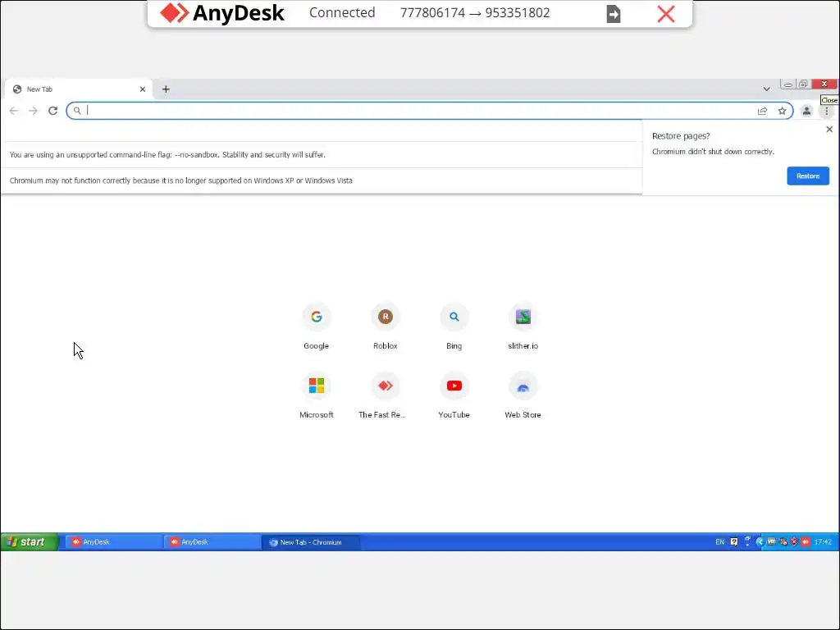Click the Restore button

coord(808,176)
